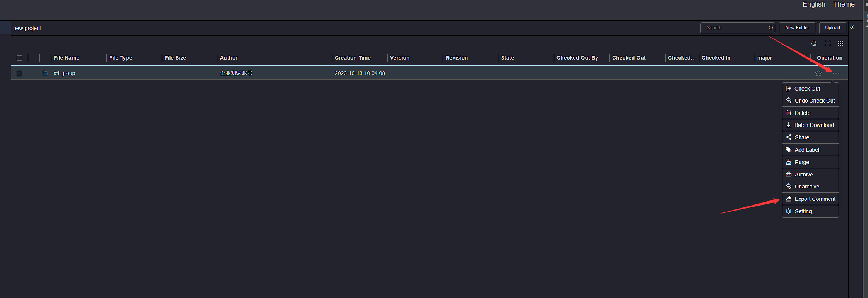Screen dimensions: 868x298
Task: Click the date 2023-10-13 10:04:08 cell
Action: click(x=360, y=73)
